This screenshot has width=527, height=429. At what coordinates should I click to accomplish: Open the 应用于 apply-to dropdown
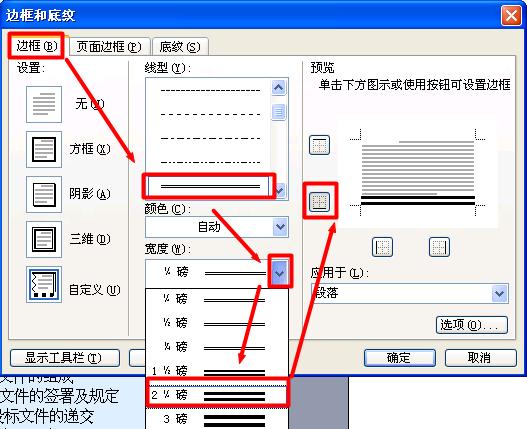409,294
